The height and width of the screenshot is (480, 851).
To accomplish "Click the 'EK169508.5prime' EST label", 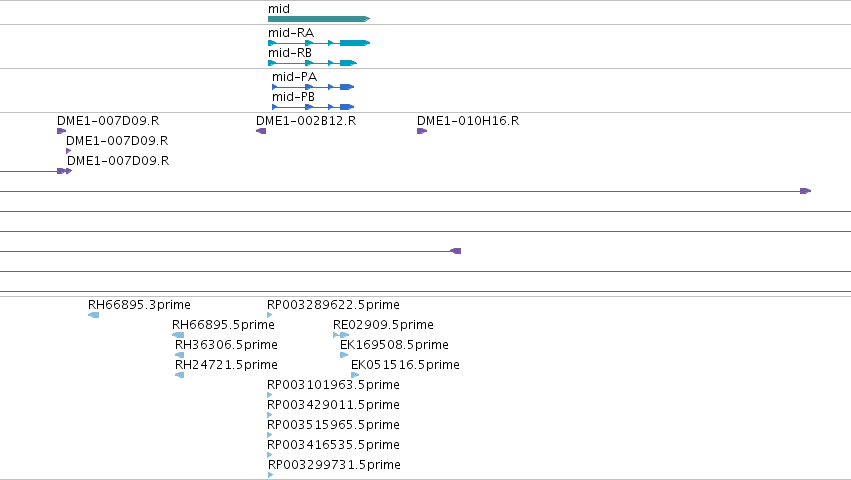I will coord(395,345).
